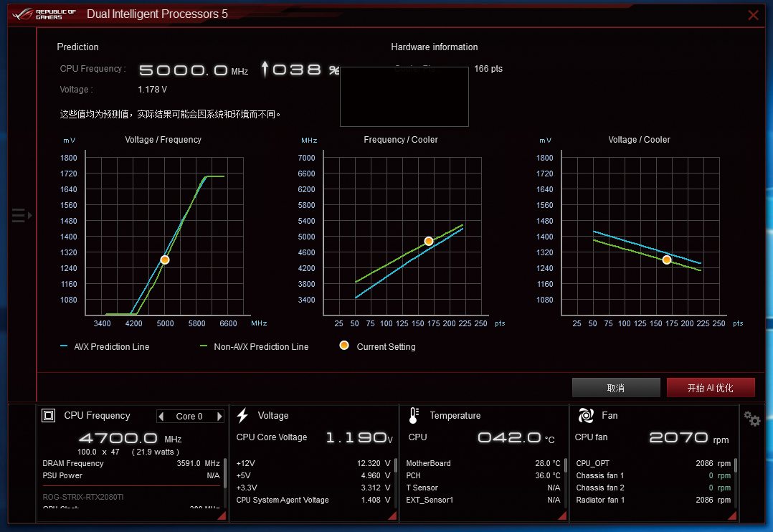Toggle the Current Setting legend marker
Image resolution: width=773 pixels, height=532 pixels.
tap(343, 346)
